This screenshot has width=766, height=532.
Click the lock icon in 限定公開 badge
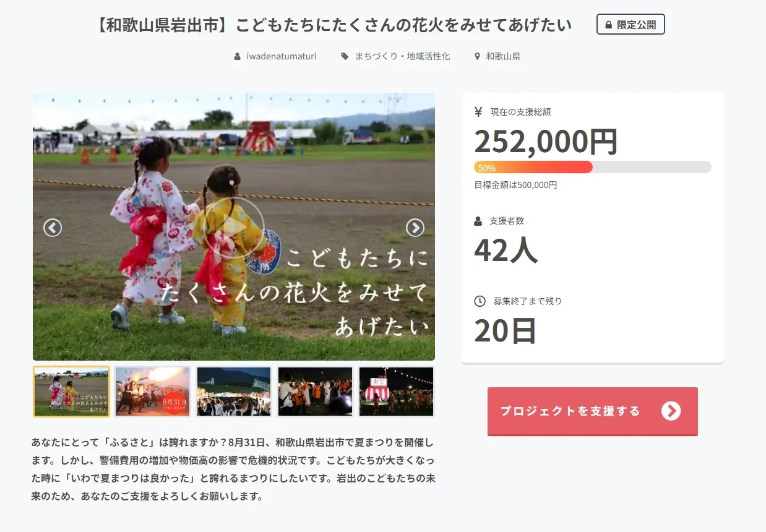609,25
